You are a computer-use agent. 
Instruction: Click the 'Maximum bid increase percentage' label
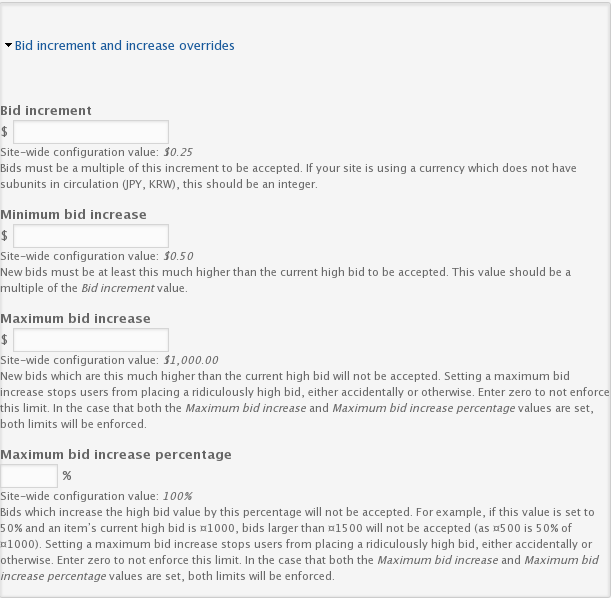116,455
